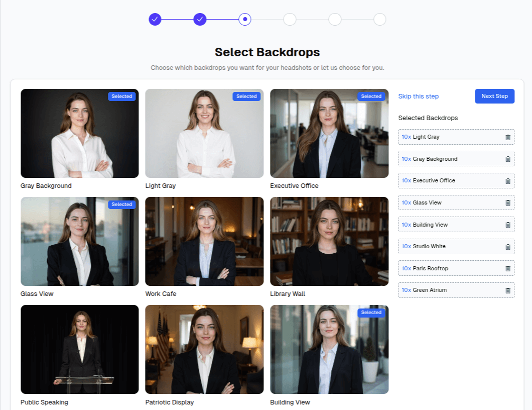The height and width of the screenshot is (410, 532).
Task: Jump to the fourth step circle
Action: [x=290, y=20]
